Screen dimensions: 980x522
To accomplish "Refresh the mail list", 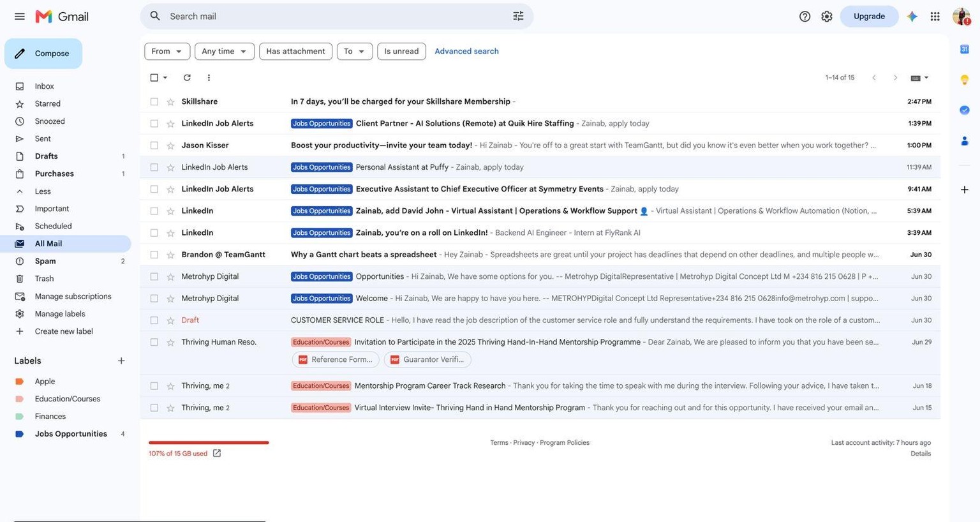I will point(187,77).
